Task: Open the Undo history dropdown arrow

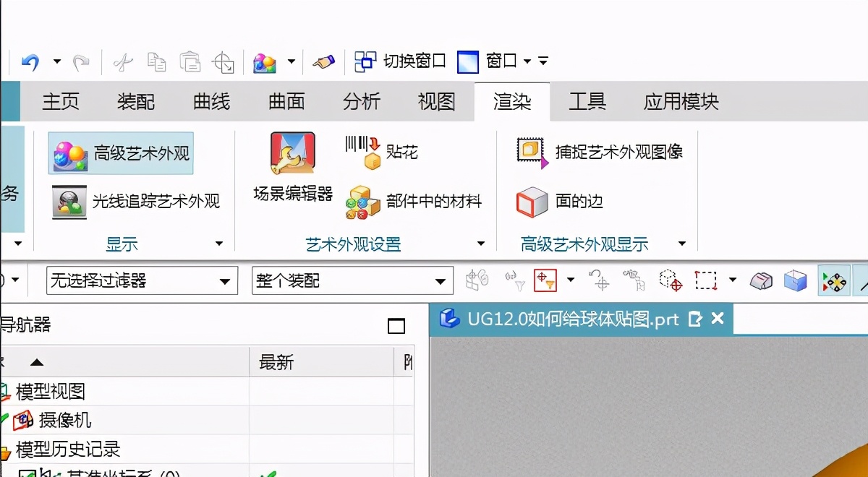Action: point(57,61)
